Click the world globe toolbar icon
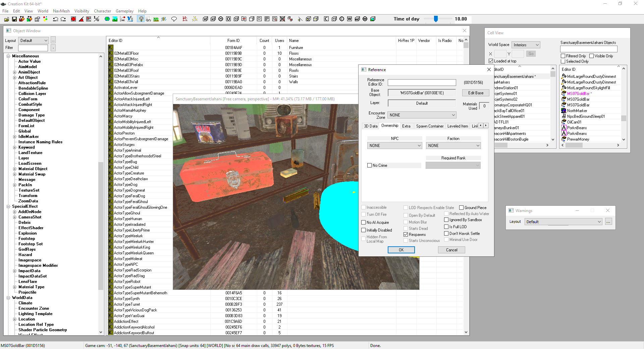This screenshot has width=644, height=349. [107, 19]
